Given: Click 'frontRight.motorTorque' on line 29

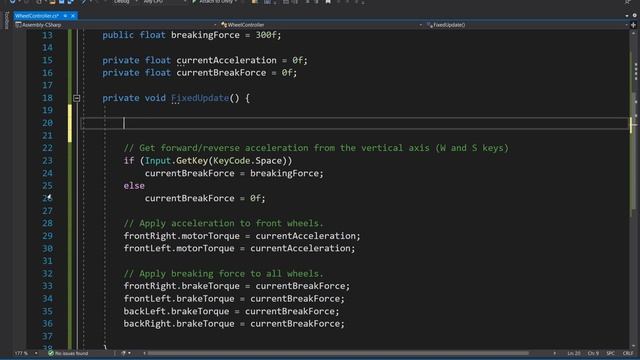Looking at the screenshot, I should click(x=182, y=236).
